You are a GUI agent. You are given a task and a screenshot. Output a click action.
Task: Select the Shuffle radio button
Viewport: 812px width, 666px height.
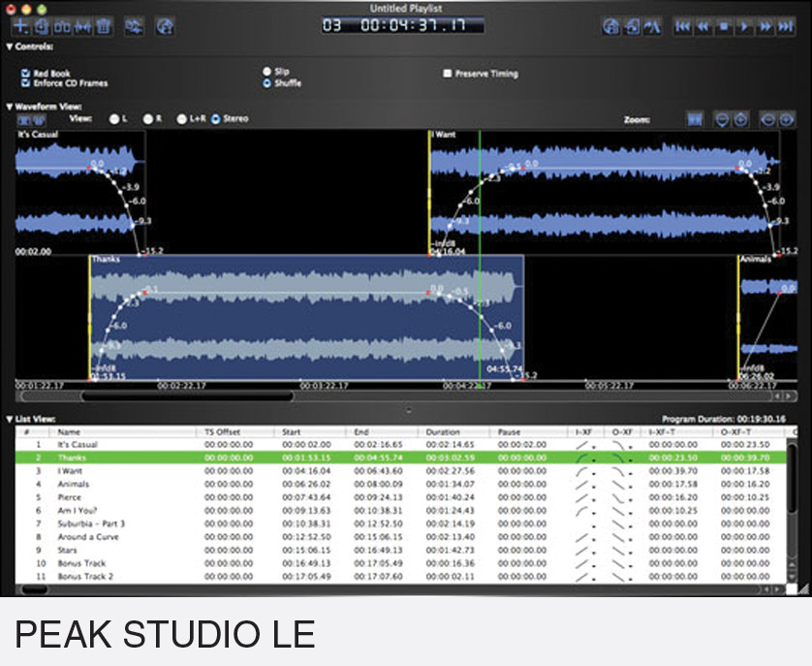(267, 83)
